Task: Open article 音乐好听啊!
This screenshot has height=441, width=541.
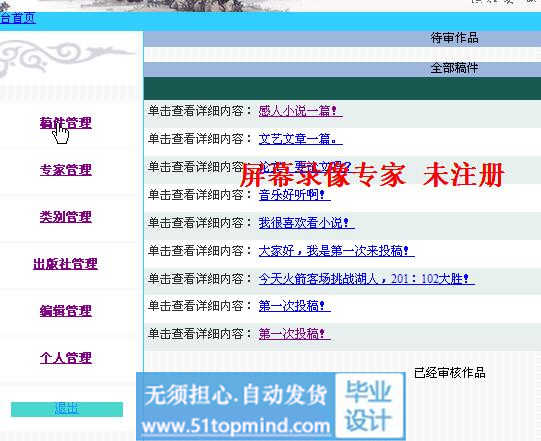Action: [294, 195]
